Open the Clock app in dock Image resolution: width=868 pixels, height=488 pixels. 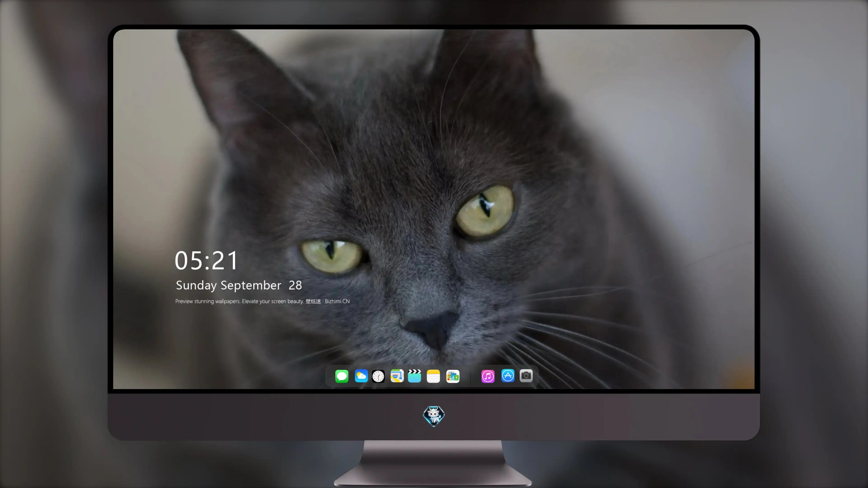pyautogui.click(x=378, y=376)
